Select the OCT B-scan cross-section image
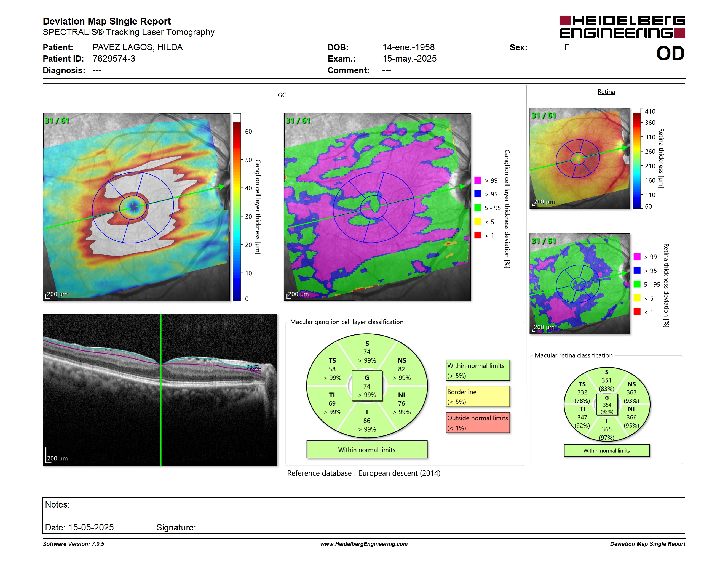 [x=160, y=390]
